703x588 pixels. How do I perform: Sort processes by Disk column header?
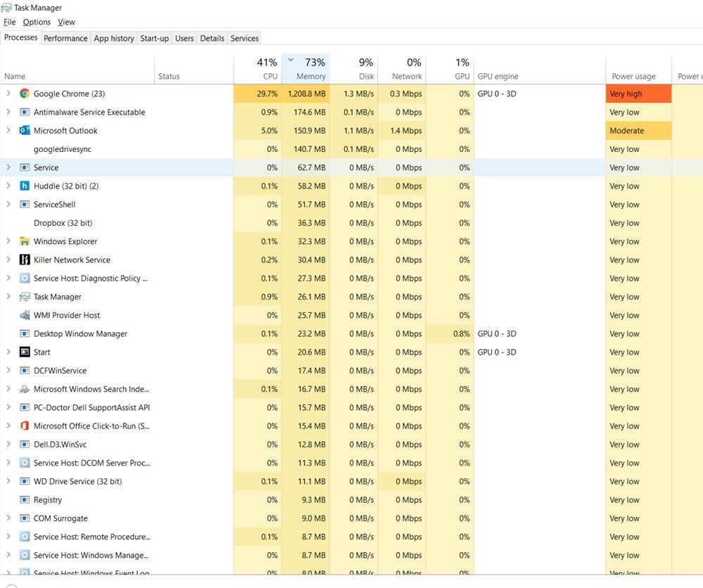pos(354,70)
